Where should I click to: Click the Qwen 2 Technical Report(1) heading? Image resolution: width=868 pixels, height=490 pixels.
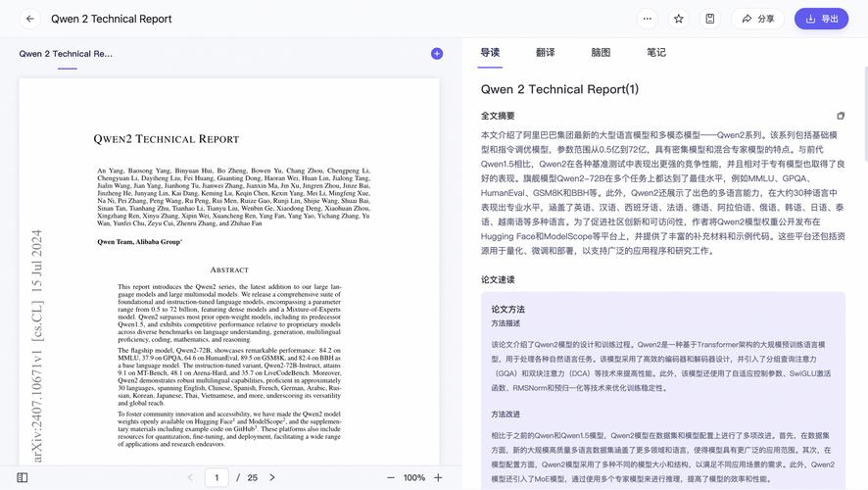(559, 89)
